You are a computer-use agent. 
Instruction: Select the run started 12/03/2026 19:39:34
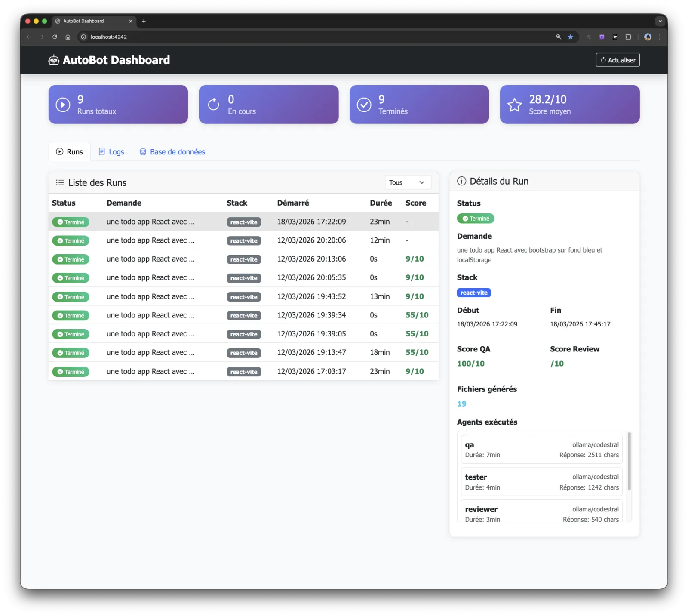[x=243, y=315]
